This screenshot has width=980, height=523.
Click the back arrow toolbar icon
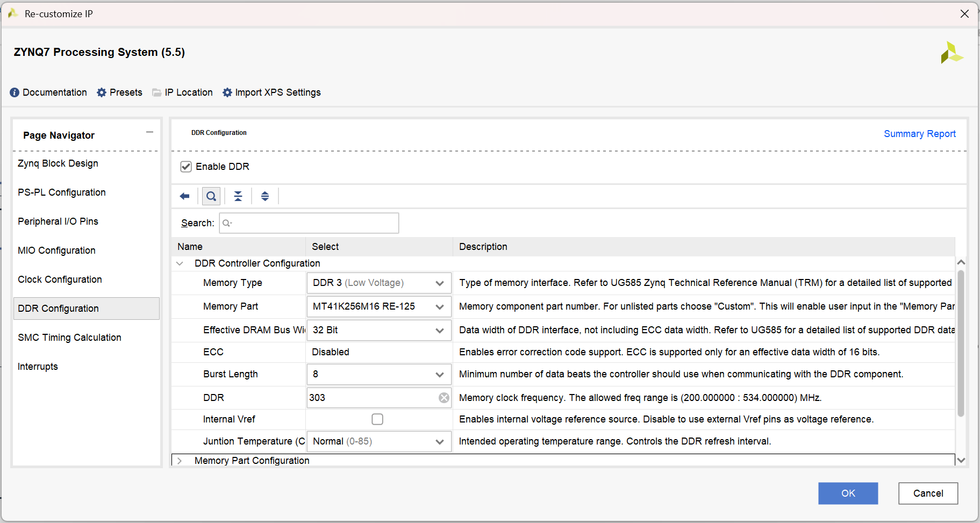tap(184, 196)
